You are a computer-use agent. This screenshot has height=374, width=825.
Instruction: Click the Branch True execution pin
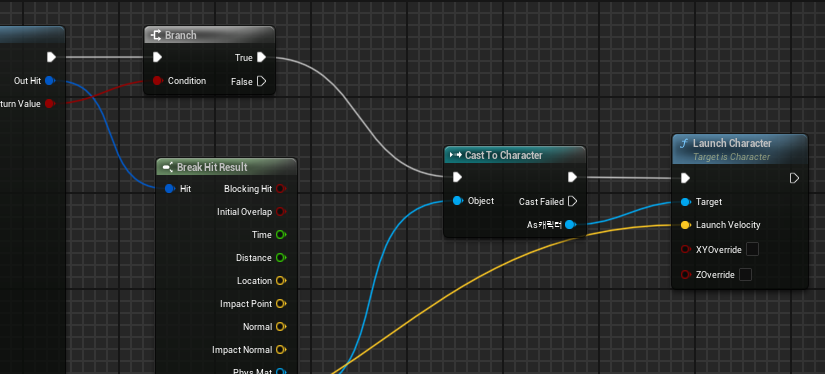[261, 57]
